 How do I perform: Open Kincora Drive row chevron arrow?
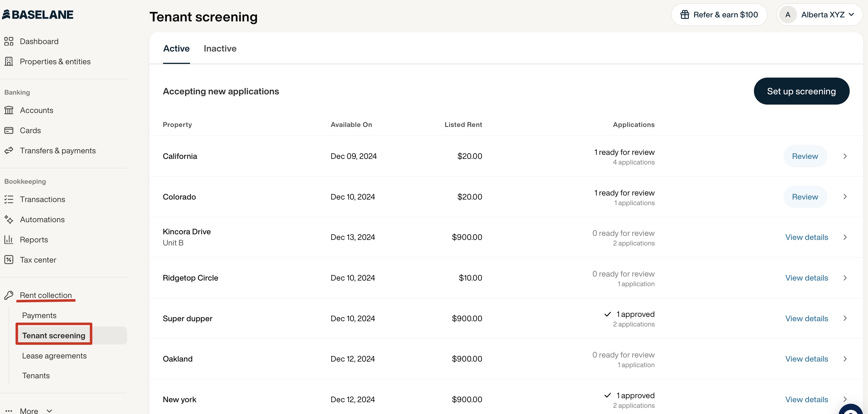tap(845, 237)
